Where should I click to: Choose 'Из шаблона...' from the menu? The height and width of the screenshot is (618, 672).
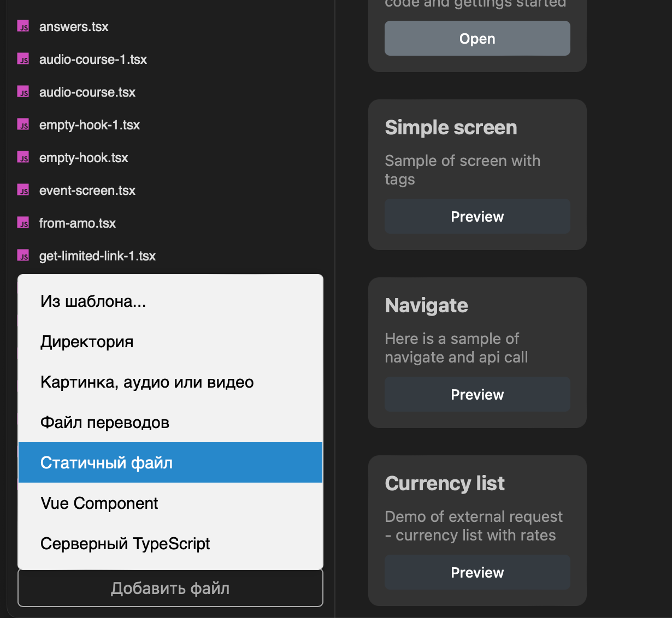(170, 301)
